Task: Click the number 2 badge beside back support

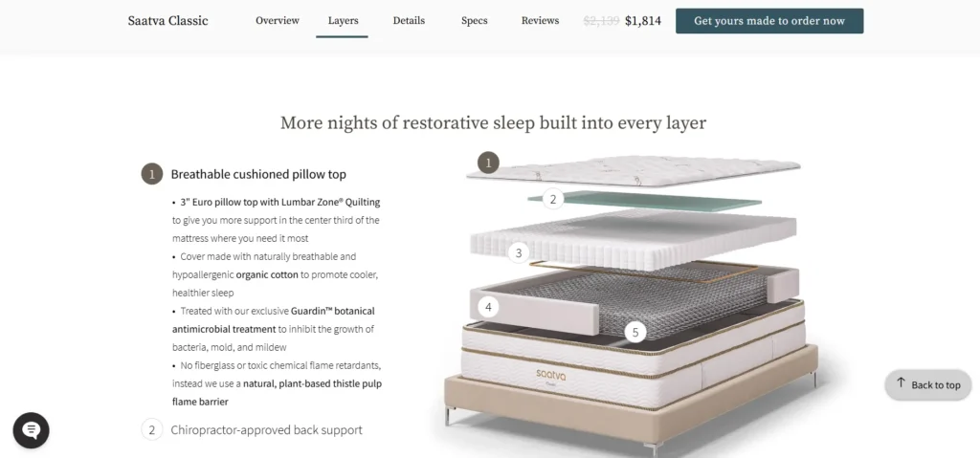Action: click(152, 430)
